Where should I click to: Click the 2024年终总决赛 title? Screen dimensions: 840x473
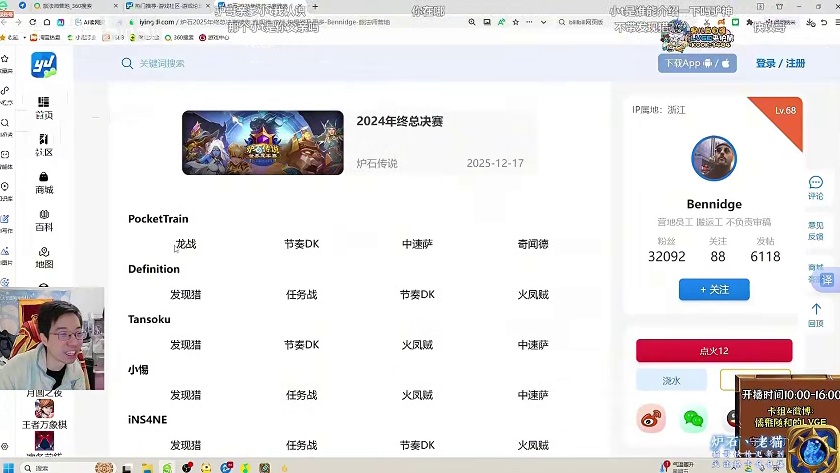coord(400,121)
